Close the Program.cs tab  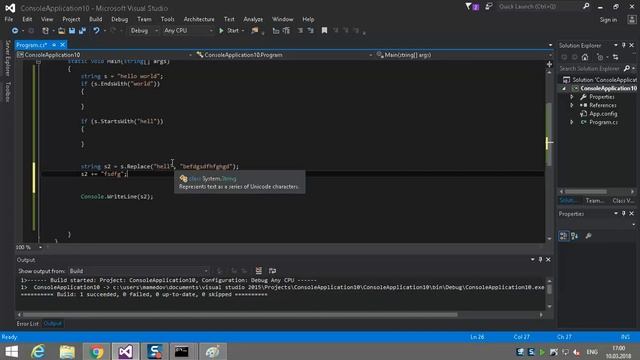(x=62, y=45)
